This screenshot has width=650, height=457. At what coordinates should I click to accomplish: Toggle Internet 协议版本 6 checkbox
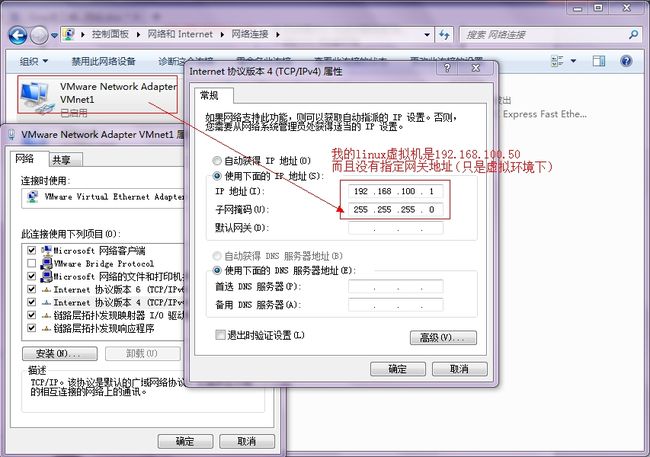pos(31,289)
